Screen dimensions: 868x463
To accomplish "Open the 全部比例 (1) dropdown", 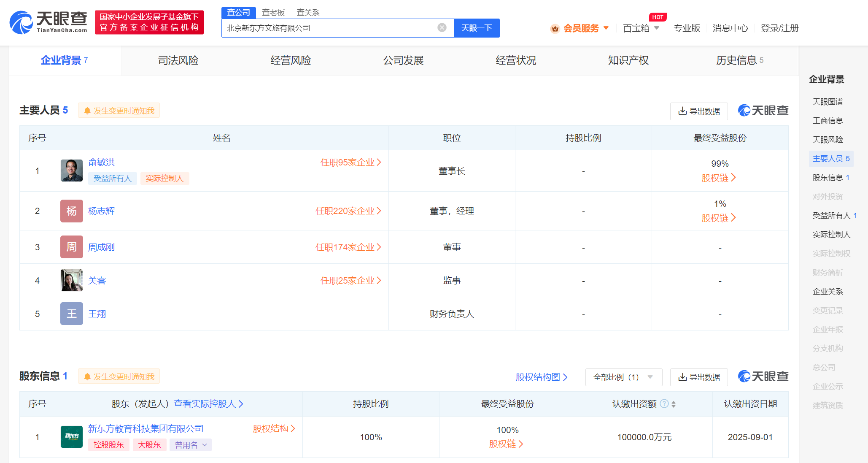I will click(623, 377).
